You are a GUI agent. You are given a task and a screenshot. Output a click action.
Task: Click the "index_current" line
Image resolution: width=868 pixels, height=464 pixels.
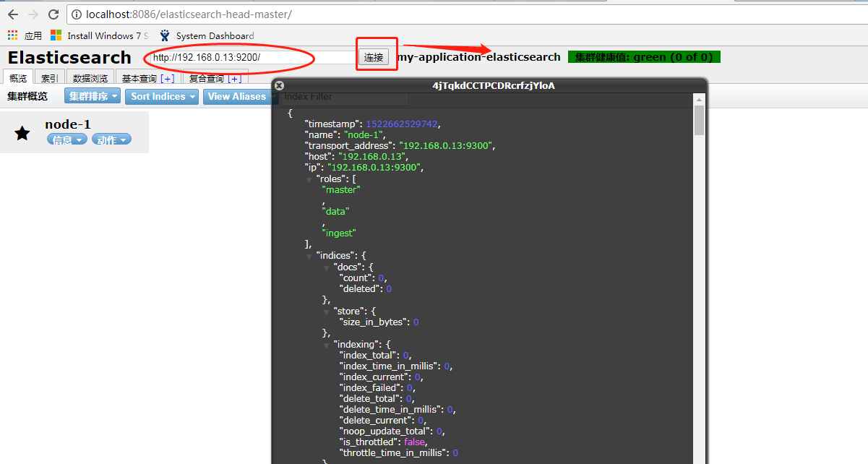click(x=381, y=377)
